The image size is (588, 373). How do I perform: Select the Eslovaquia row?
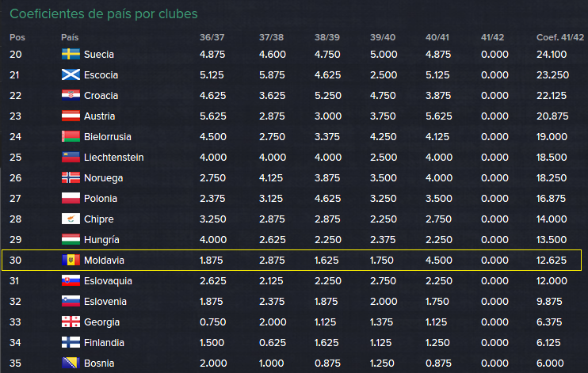(x=292, y=281)
